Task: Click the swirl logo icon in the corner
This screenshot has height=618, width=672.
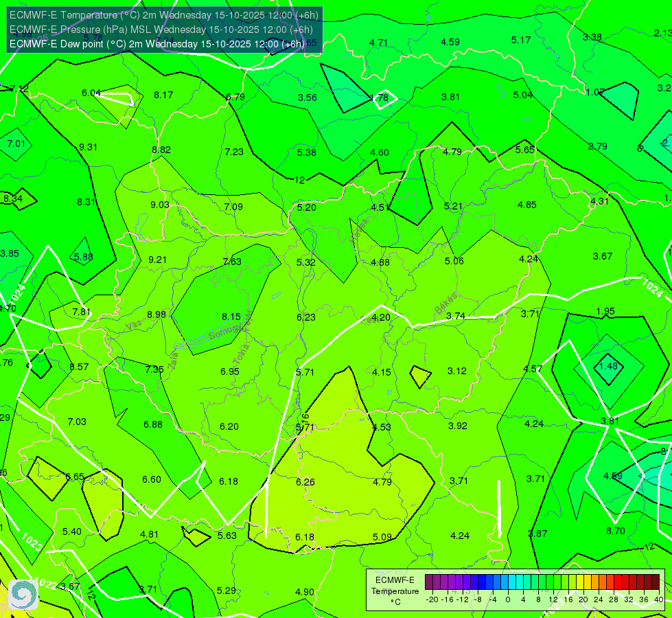Action: (23, 595)
